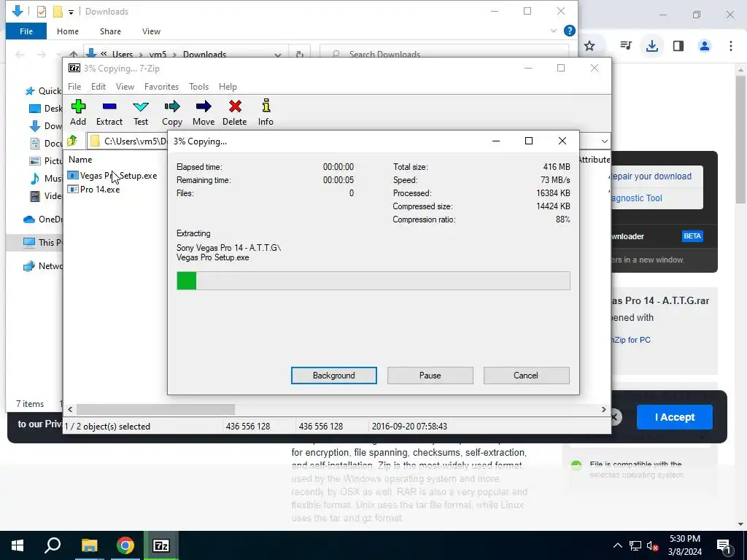
Task: Click 7-Zip horizontal scrollbar thumb
Action: tap(155, 410)
